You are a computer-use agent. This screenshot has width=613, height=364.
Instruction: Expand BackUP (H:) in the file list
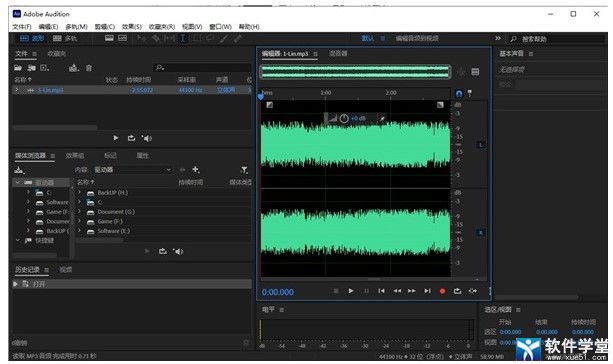pyautogui.click(x=79, y=192)
